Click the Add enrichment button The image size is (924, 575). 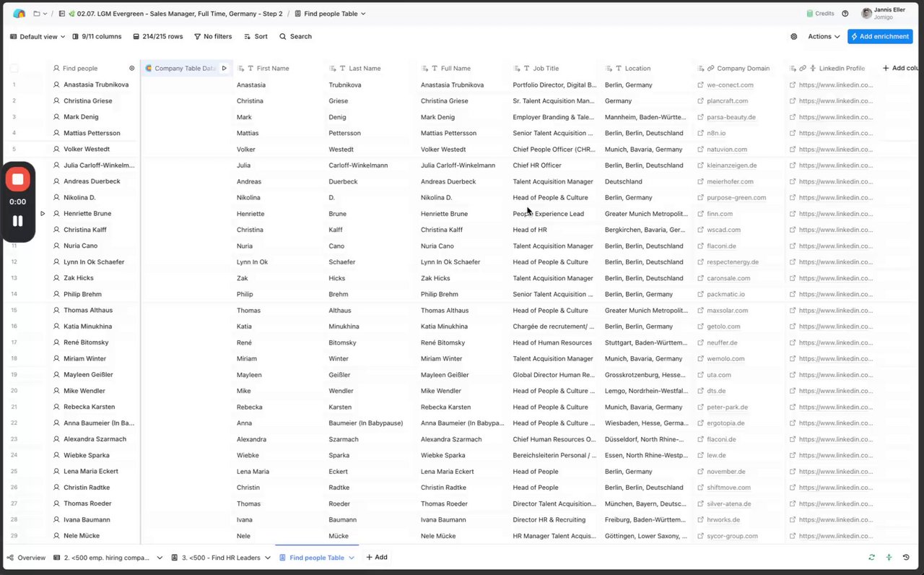click(x=880, y=36)
